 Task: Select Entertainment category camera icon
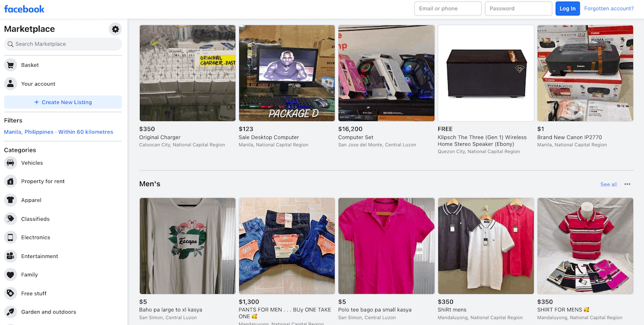coord(10,256)
